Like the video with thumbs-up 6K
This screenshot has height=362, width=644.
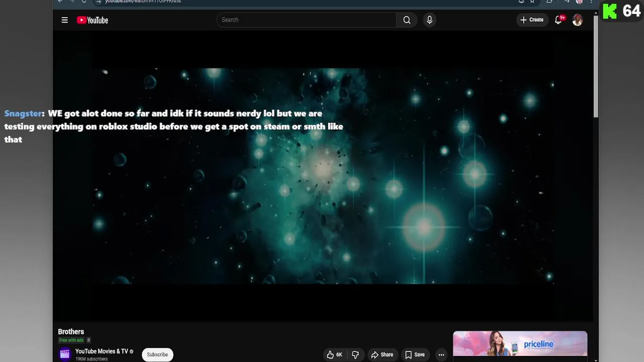click(x=335, y=354)
